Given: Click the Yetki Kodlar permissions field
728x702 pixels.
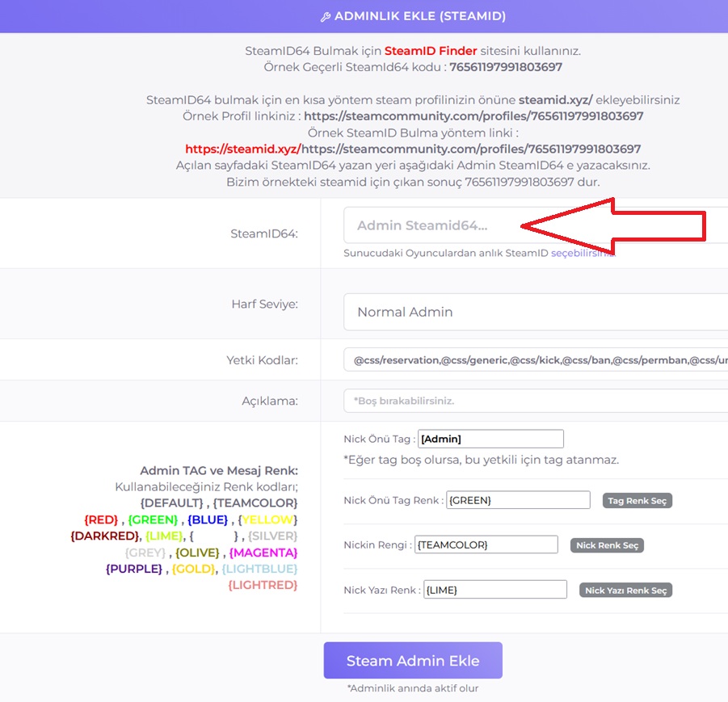Looking at the screenshot, I should pos(533,360).
